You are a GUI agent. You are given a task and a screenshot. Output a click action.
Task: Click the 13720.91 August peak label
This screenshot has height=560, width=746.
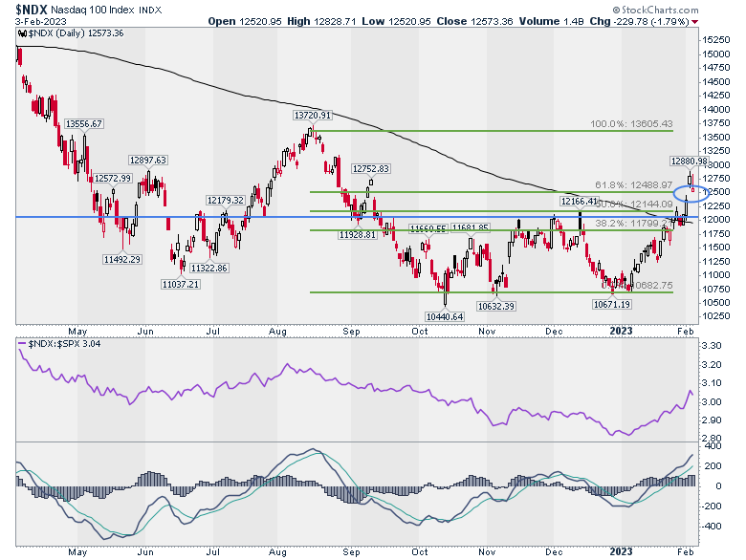312,115
